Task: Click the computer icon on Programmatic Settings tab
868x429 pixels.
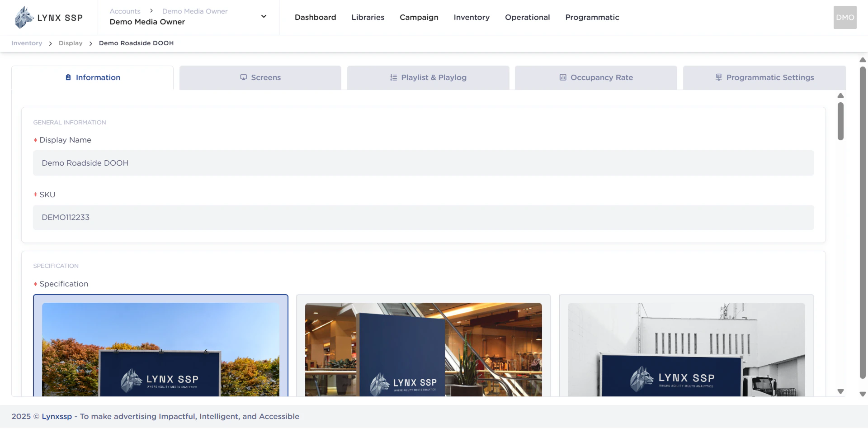Action: pos(719,77)
